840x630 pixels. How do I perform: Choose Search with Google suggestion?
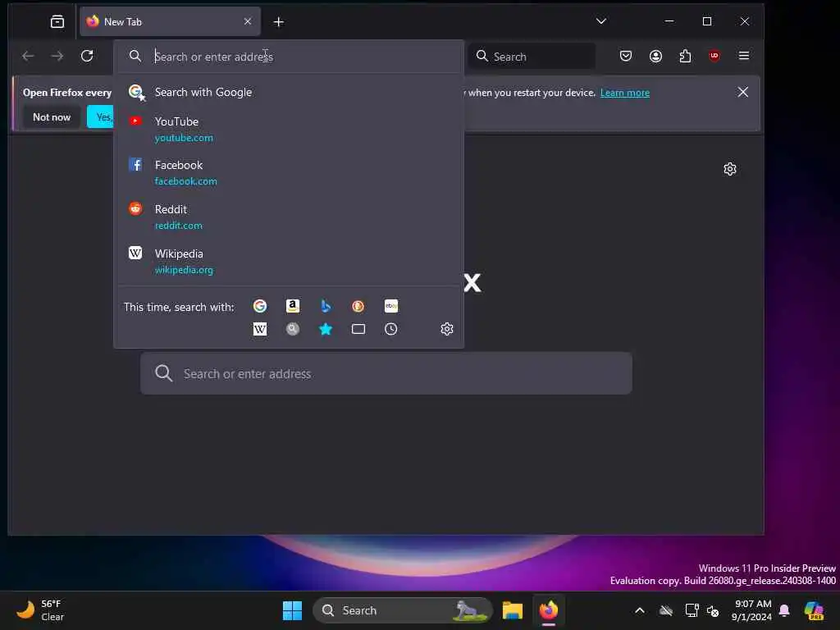coord(289,92)
